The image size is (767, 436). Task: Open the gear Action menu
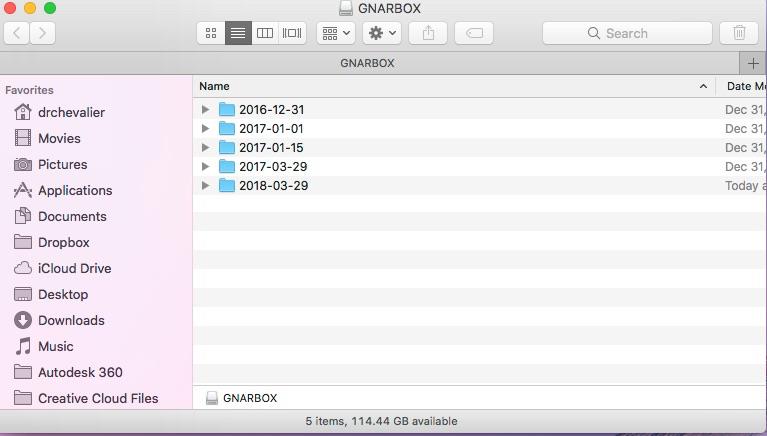382,33
